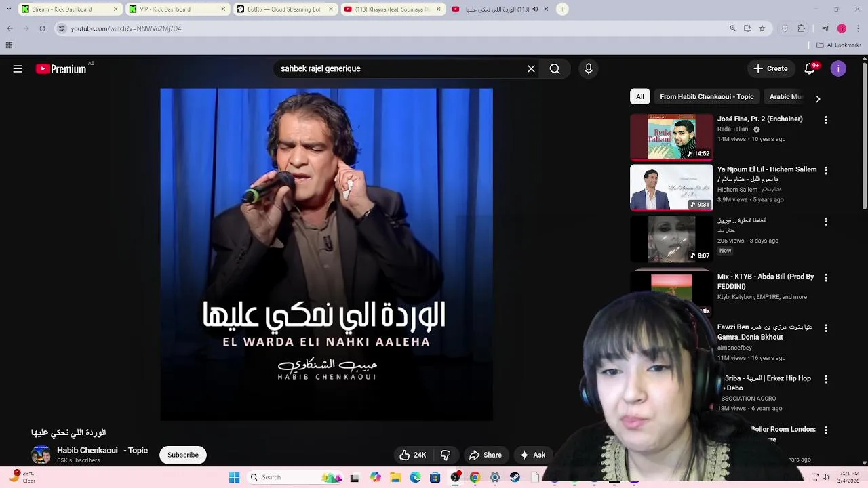Open the weather widget showing 23°C

24,477
